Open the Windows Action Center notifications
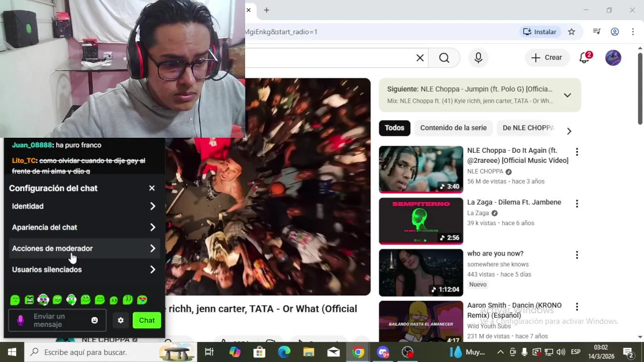Image resolution: width=644 pixels, height=362 pixels. pos(628,352)
